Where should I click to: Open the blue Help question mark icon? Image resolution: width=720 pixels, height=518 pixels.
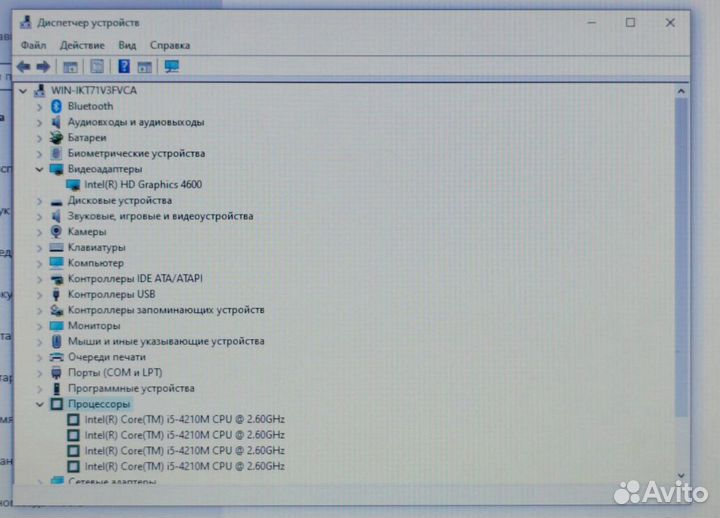(x=124, y=67)
